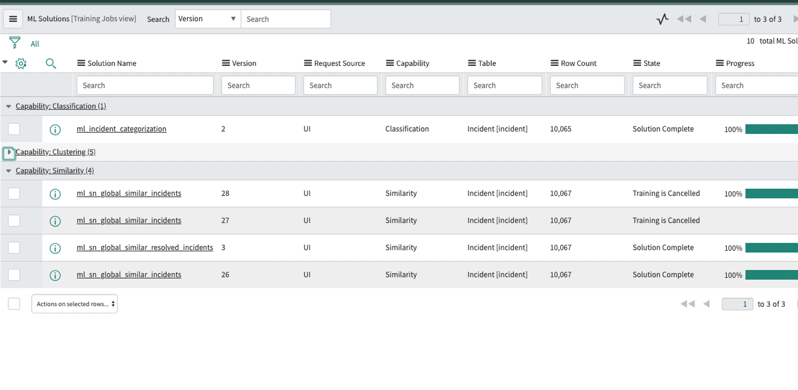Click progress bar of similar_resolved_incidents row
The width and height of the screenshot is (798, 390).
coord(772,247)
